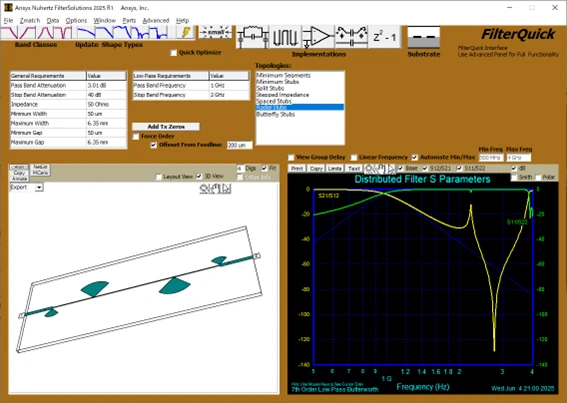Click the app icon in the title bar
567x403 pixels.
8,7
